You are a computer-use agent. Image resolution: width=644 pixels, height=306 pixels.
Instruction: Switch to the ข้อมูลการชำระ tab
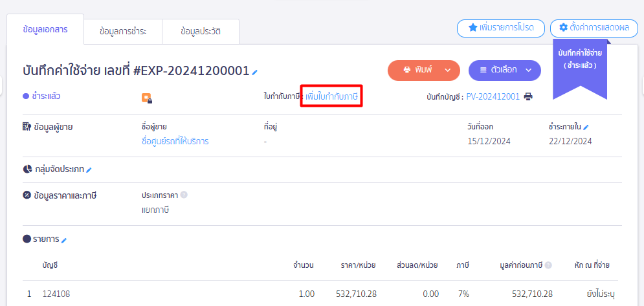point(123,31)
